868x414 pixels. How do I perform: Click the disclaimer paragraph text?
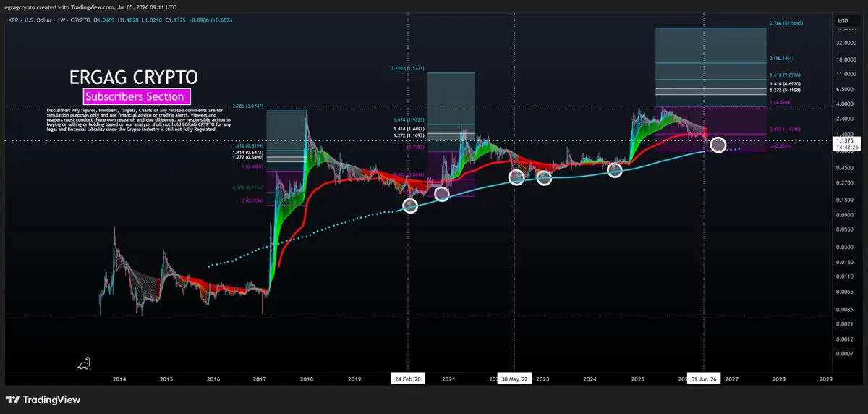tap(137, 119)
